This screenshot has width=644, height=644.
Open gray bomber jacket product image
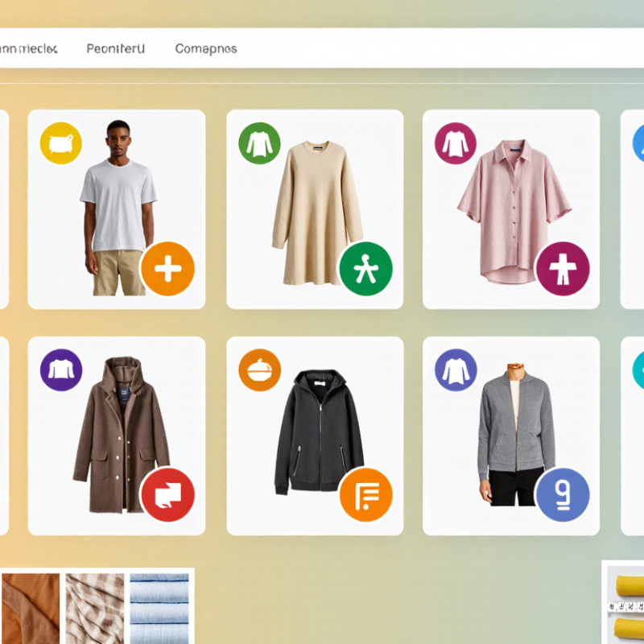[516, 435]
